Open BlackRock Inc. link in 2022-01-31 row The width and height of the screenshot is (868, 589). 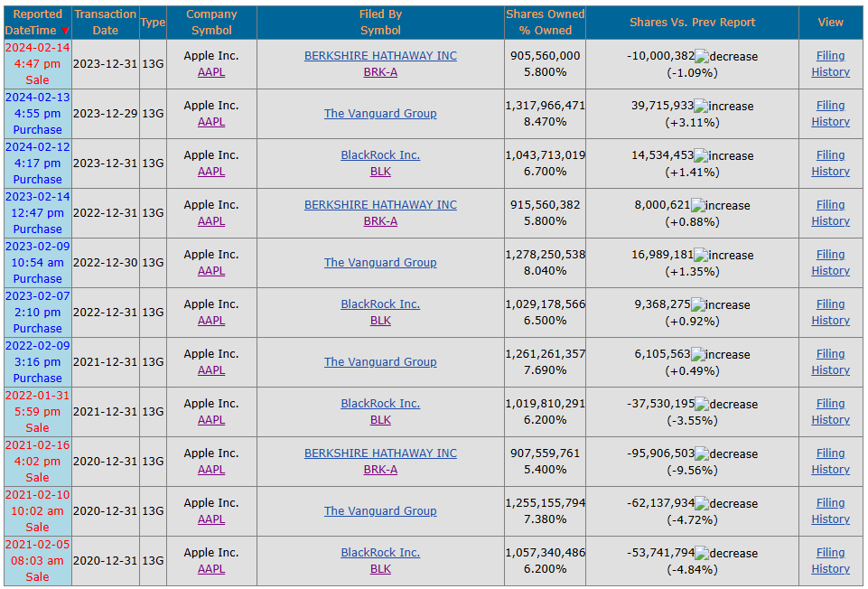coord(380,404)
